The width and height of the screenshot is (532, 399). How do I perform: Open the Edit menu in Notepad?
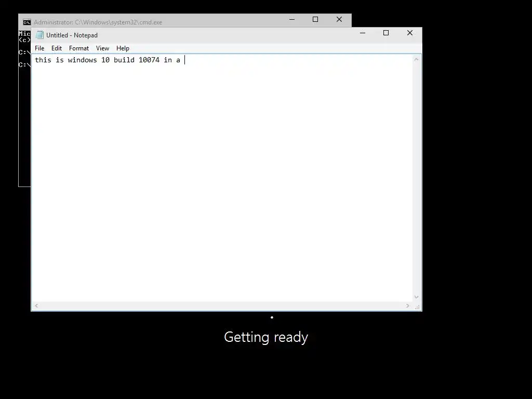coord(56,48)
